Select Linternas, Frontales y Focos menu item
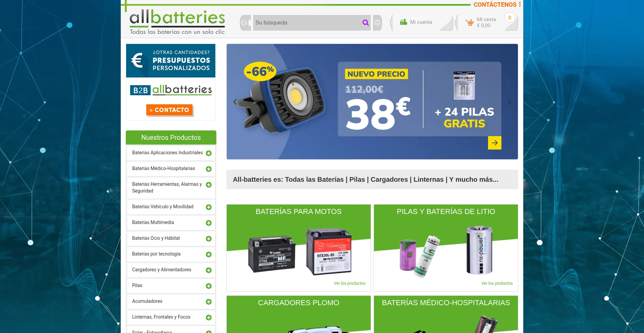The image size is (644, 333). pyautogui.click(x=161, y=317)
